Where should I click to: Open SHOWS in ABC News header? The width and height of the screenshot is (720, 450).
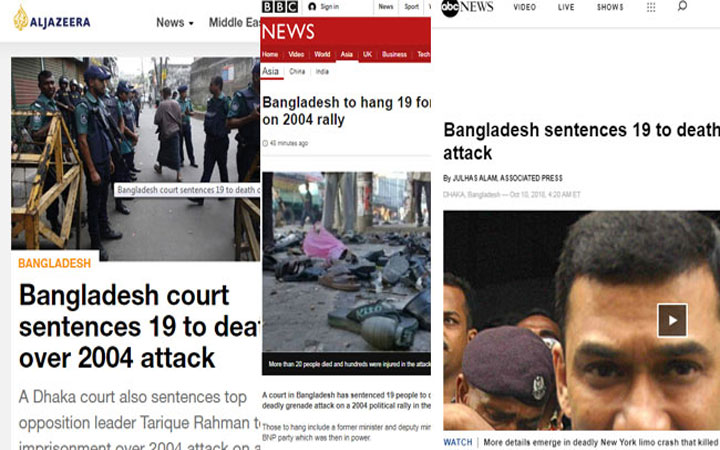(610, 7)
